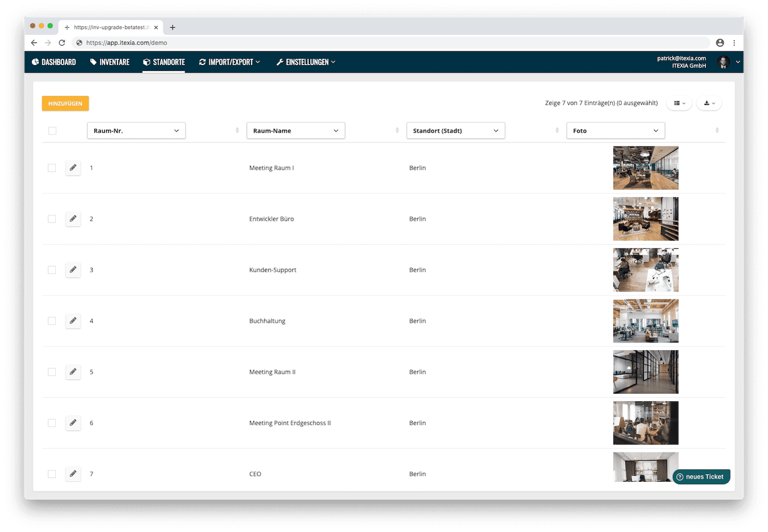This screenshot has width=768, height=532.
Task: Check the box for row Meeting Raum I
Action: (52, 168)
